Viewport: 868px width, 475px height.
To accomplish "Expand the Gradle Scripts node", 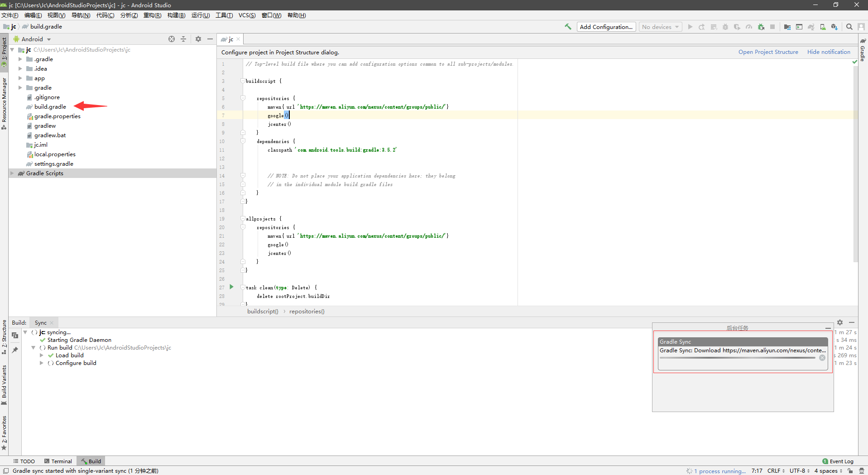I will (12, 173).
